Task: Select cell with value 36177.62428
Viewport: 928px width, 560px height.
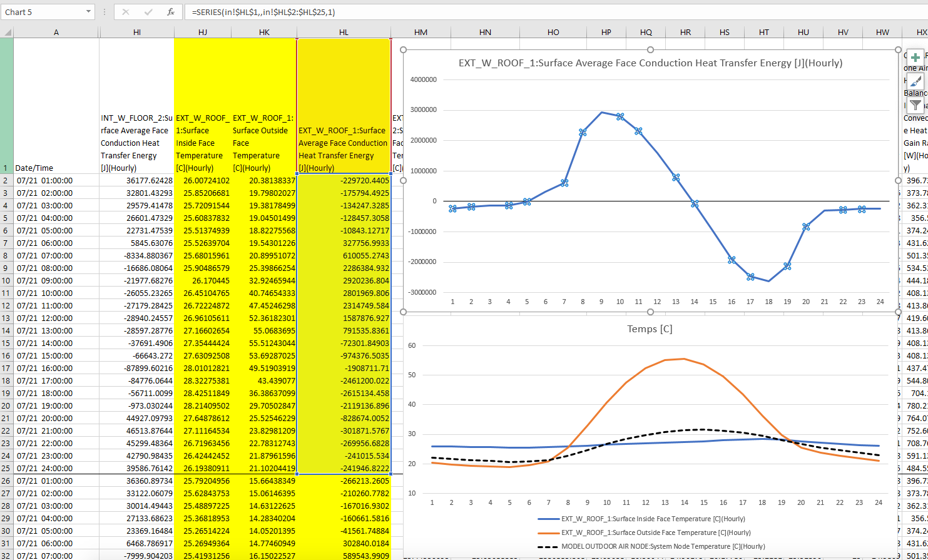Action: [x=136, y=180]
